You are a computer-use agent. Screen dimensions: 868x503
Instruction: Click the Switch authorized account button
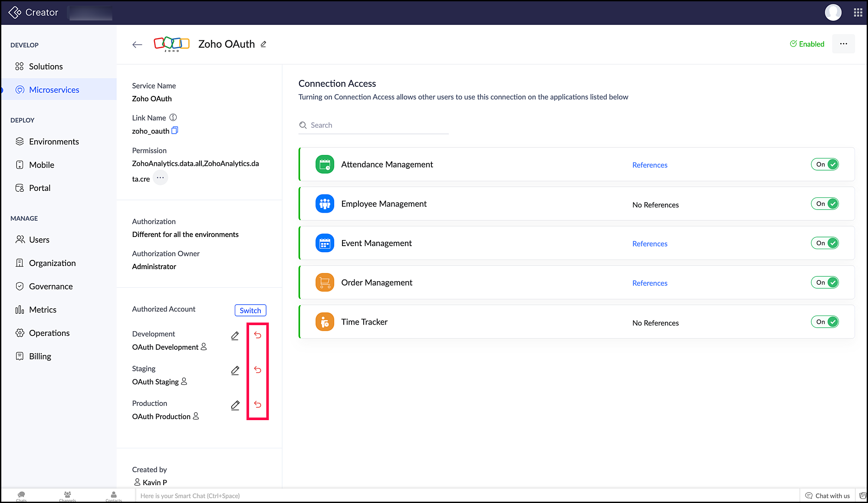coord(250,310)
